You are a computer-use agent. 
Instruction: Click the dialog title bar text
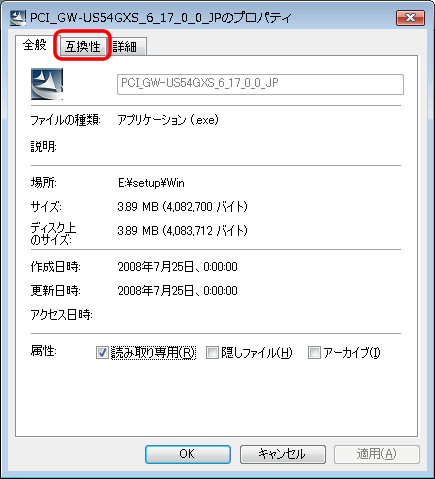pos(160,18)
